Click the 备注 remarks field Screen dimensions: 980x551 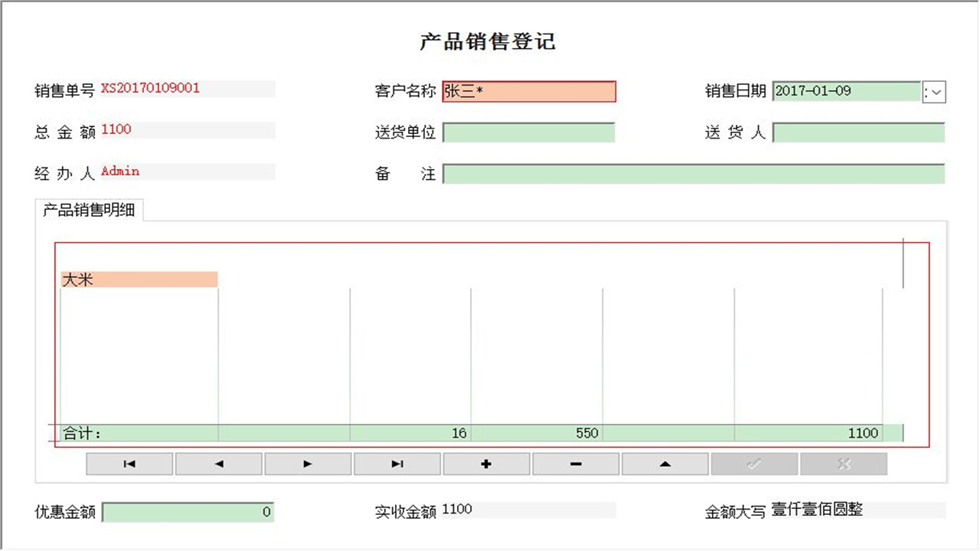click(x=689, y=174)
